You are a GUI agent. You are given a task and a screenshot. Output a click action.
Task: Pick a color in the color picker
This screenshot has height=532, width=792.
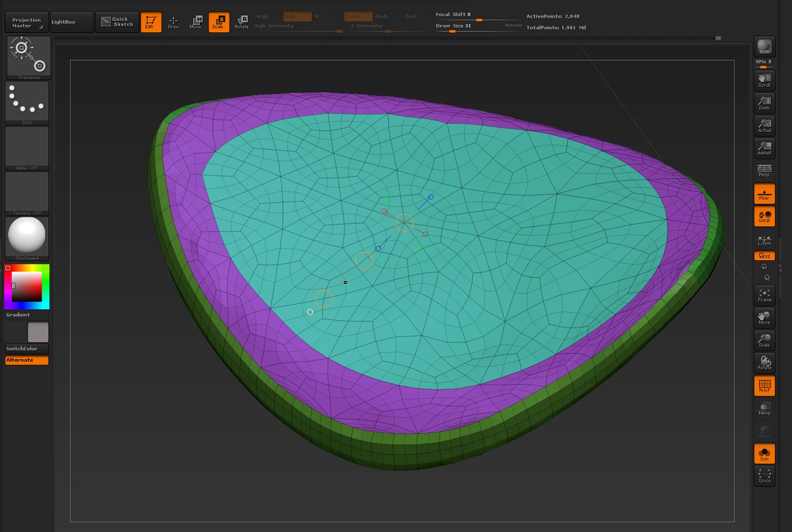[x=27, y=287]
